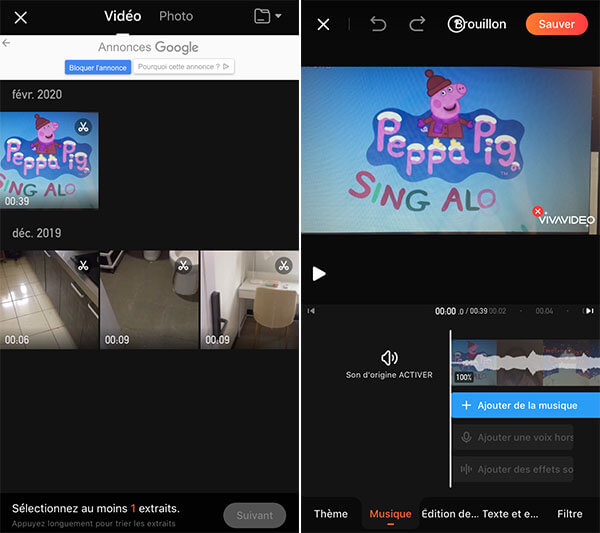
Task: Click the déc. 2019 date header
Action: click(x=37, y=233)
